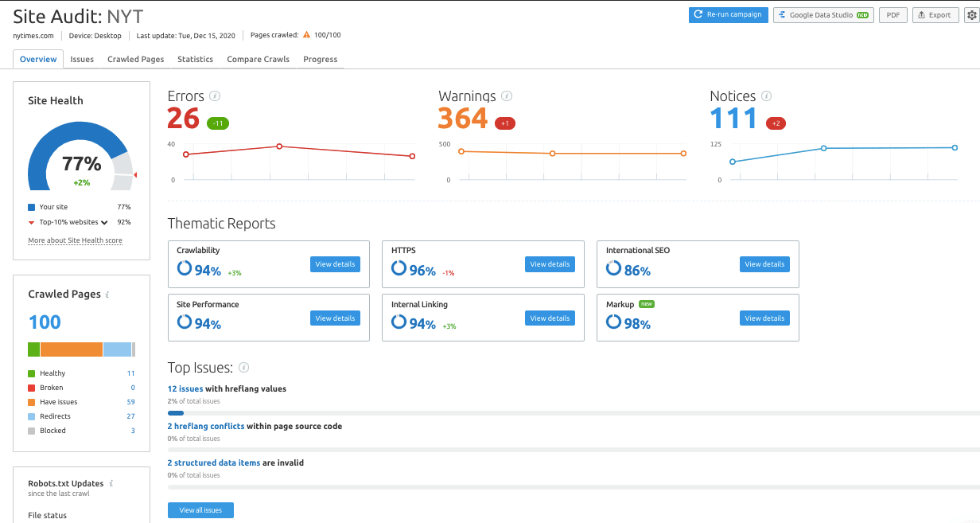The image size is (980, 523).
Task: Click the Errors info icon
Action: (215, 96)
